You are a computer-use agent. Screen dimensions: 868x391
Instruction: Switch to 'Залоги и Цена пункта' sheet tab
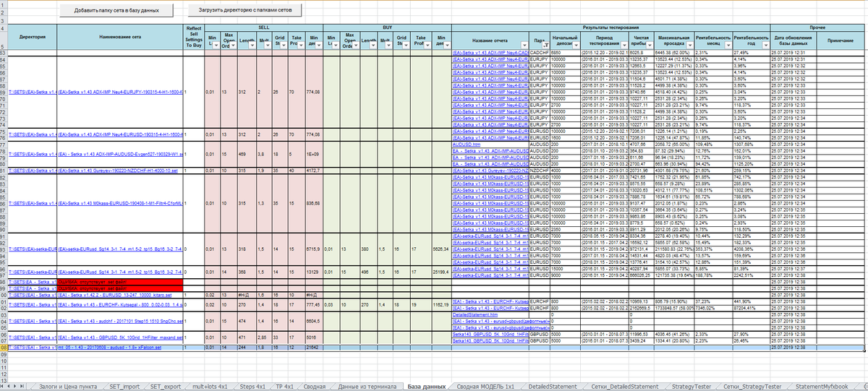[69, 387]
